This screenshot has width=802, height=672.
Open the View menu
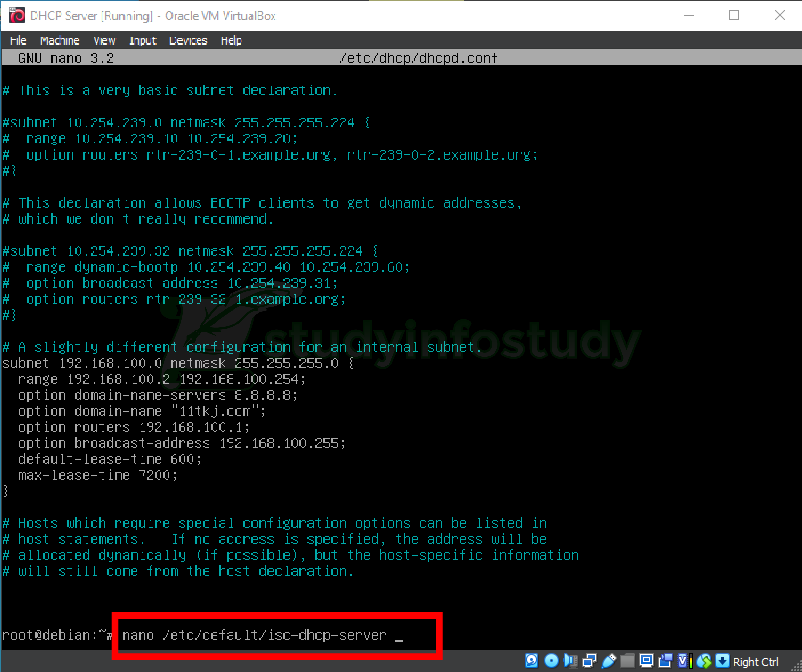pos(105,40)
